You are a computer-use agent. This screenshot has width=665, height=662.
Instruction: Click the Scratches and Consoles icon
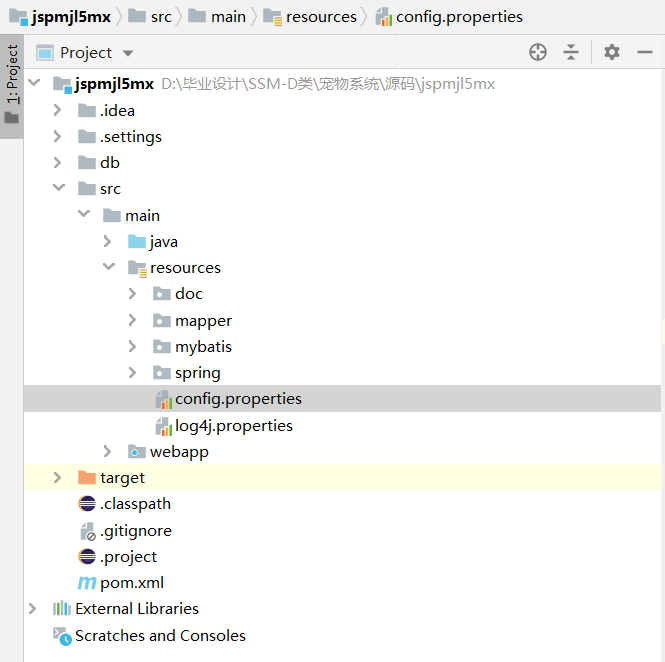point(62,636)
